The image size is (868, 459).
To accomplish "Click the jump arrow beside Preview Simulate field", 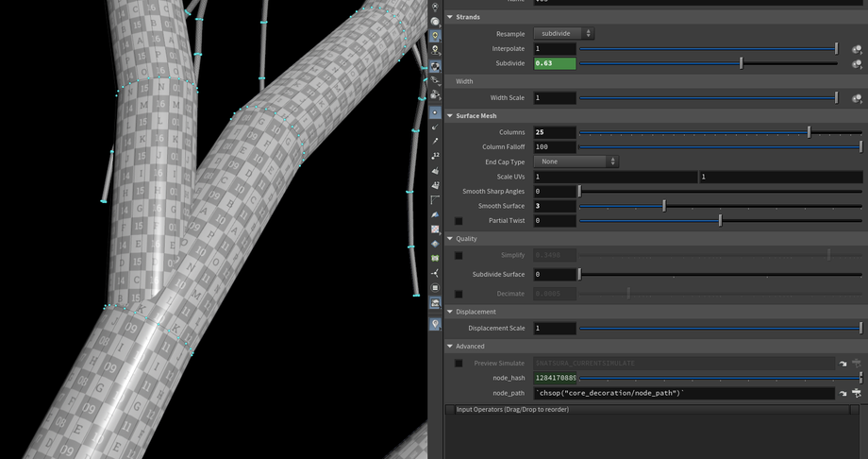I will coord(843,364).
